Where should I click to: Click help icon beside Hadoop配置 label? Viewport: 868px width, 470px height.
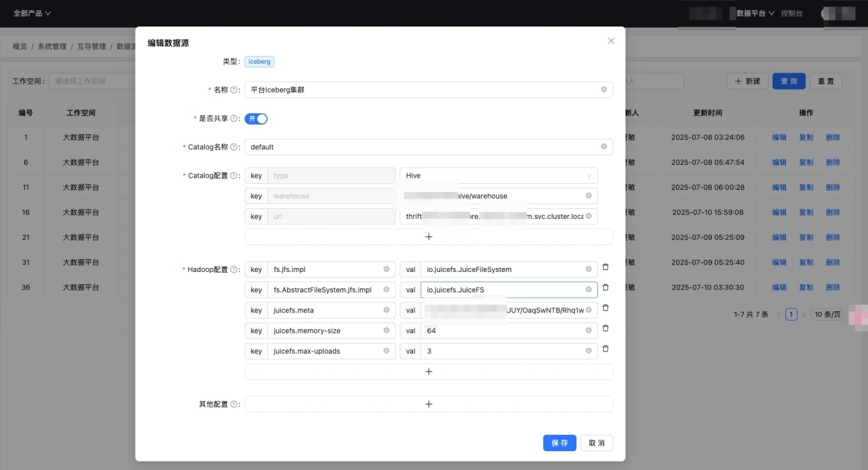[x=234, y=270]
